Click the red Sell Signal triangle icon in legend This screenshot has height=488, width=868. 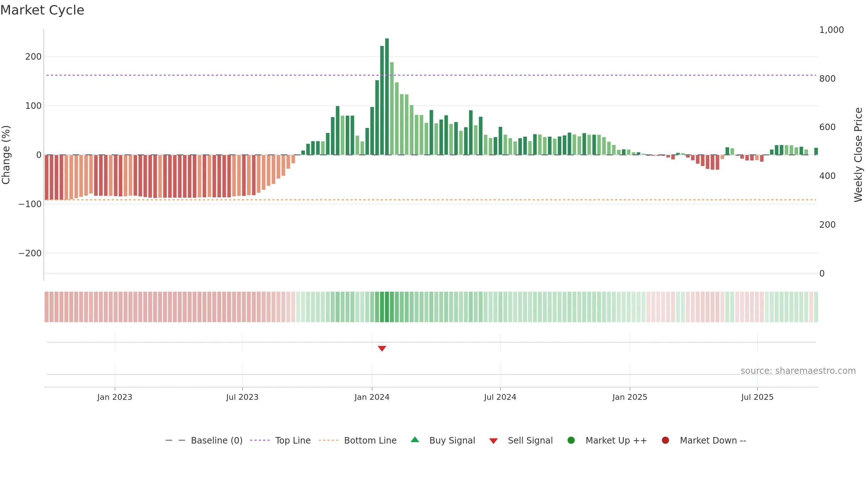pyautogui.click(x=493, y=441)
